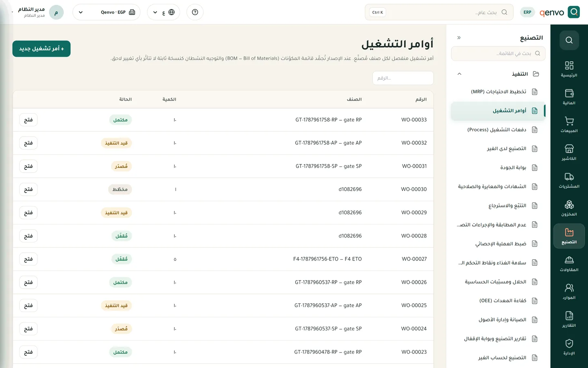
Task: Open the الكاشير cashier module
Action: (569, 153)
